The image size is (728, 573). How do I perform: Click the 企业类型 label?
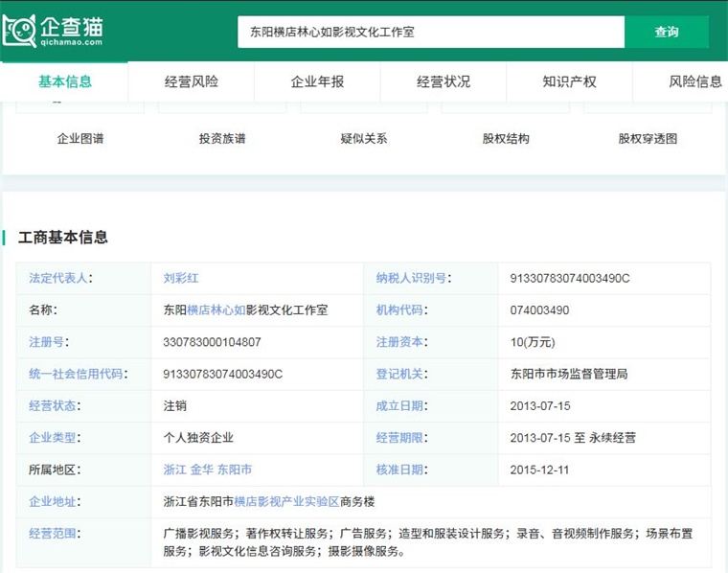click(x=55, y=437)
